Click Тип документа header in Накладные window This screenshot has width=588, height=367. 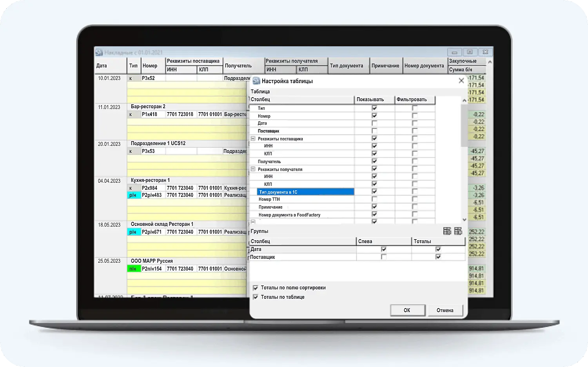[348, 65]
